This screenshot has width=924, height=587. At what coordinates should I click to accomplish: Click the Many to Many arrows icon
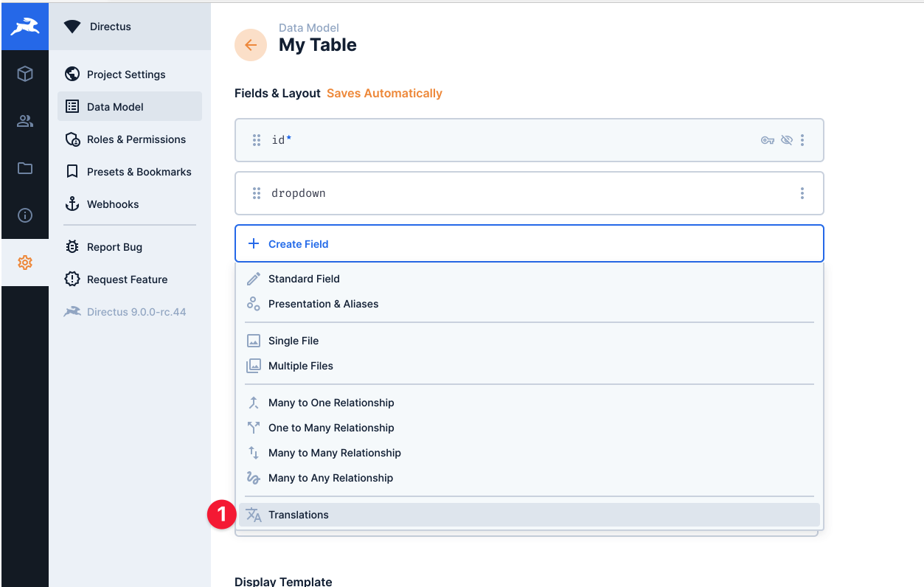pos(254,453)
